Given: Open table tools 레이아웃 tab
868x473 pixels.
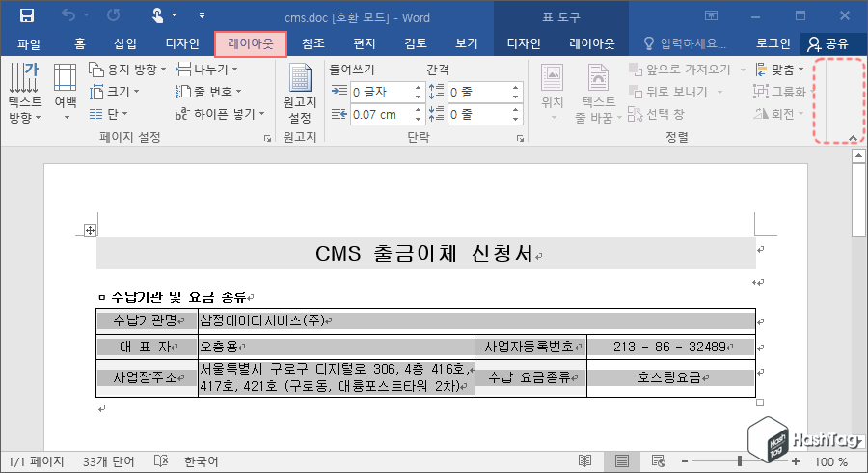Looking at the screenshot, I should [x=592, y=43].
